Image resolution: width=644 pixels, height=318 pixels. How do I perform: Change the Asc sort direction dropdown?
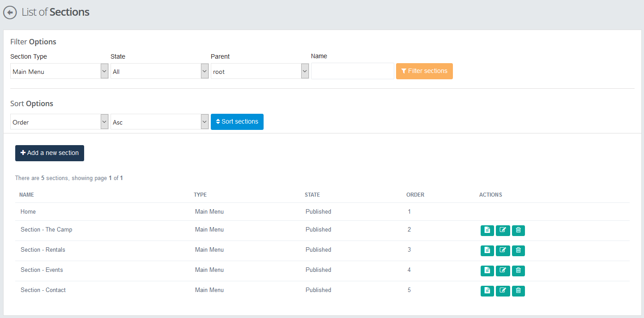click(159, 122)
